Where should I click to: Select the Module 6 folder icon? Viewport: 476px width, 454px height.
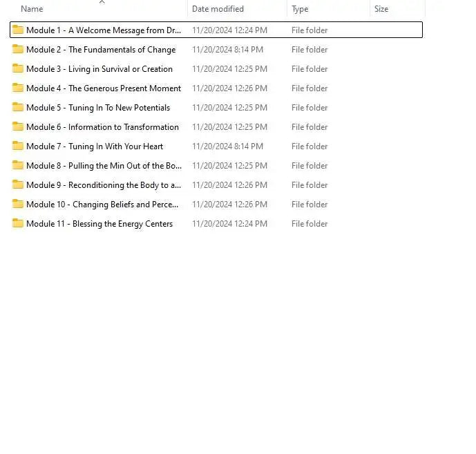click(18, 126)
